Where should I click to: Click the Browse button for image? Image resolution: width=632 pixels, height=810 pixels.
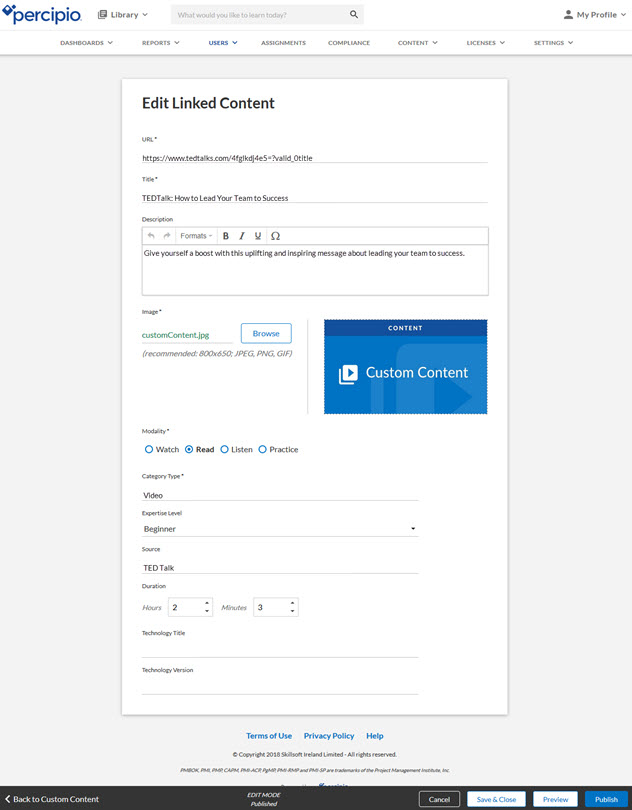pos(266,333)
